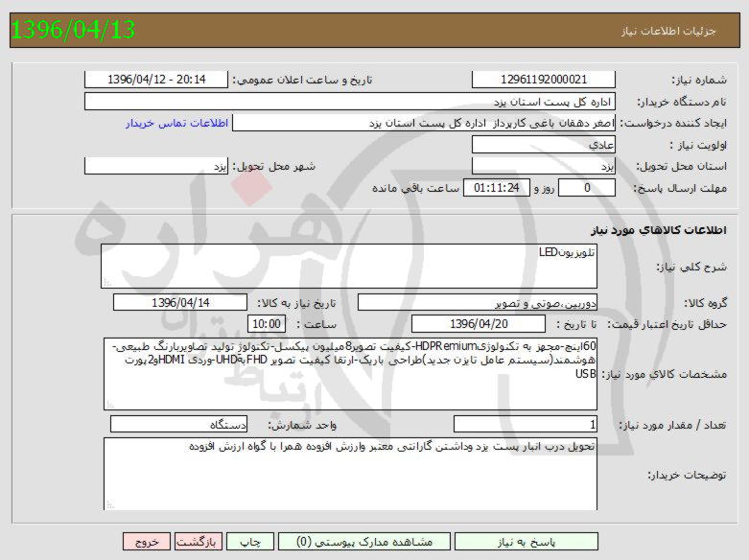Click the buyer organization name field
The height and width of the screenshot is (560, 749).
pyautogui.click(x=350, y=102)
